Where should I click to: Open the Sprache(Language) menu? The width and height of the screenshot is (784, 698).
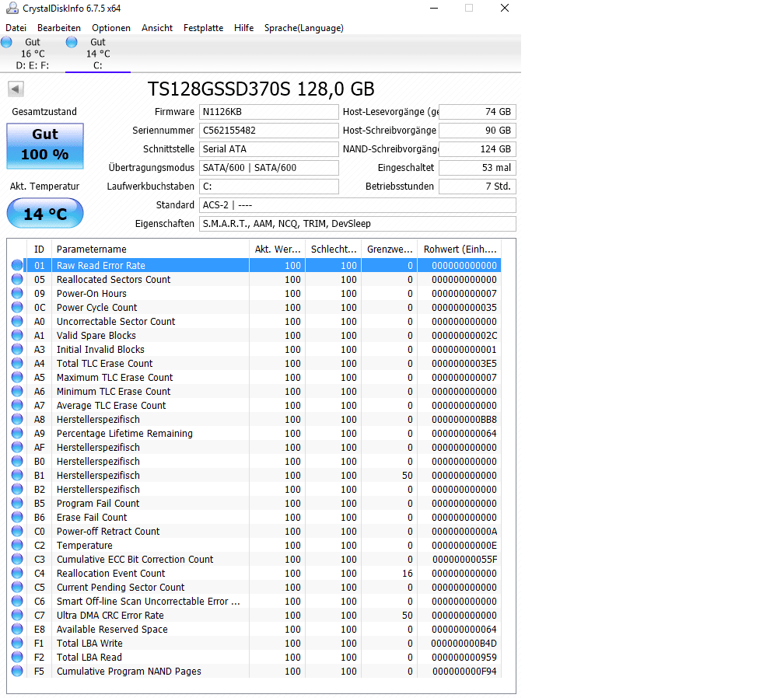304,28
